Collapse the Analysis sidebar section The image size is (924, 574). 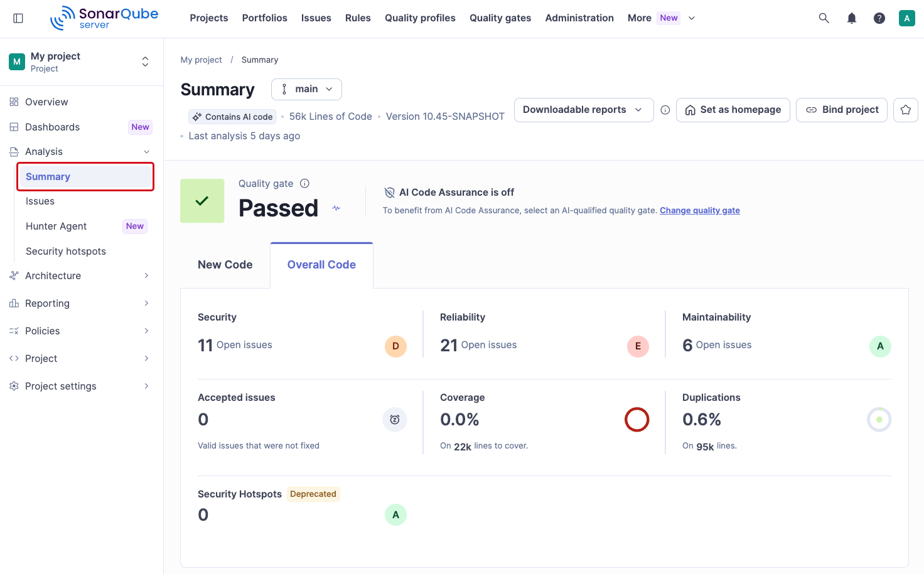[x=82, y=152]
